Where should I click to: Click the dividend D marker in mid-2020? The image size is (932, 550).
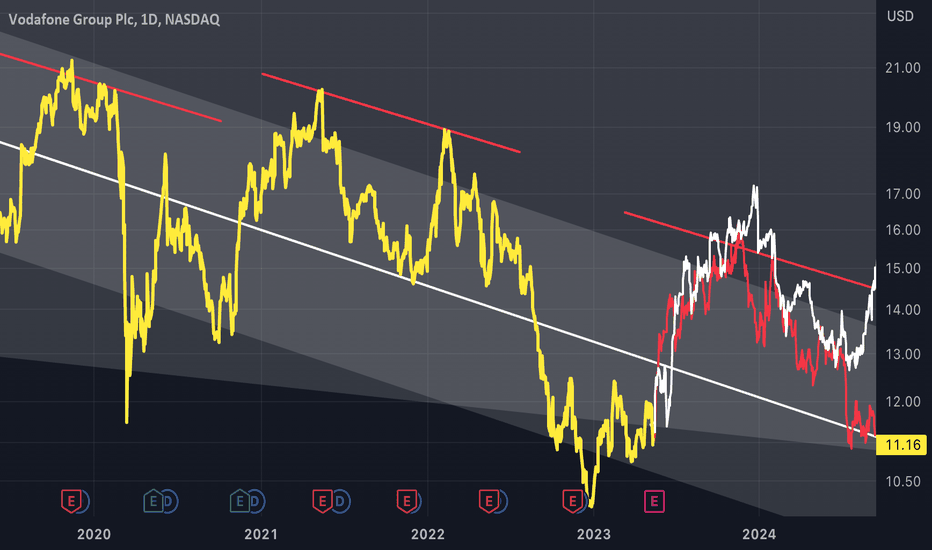tap(168, 501)
